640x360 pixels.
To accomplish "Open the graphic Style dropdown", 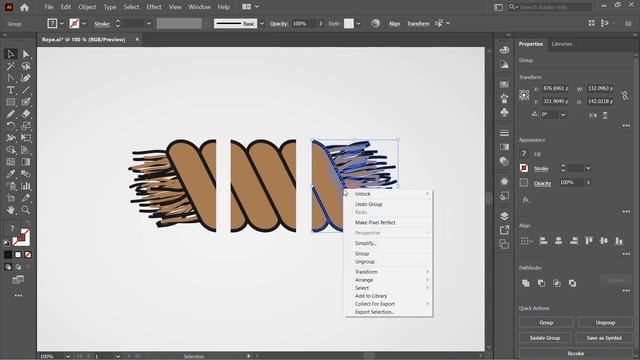I will point(358,24).
